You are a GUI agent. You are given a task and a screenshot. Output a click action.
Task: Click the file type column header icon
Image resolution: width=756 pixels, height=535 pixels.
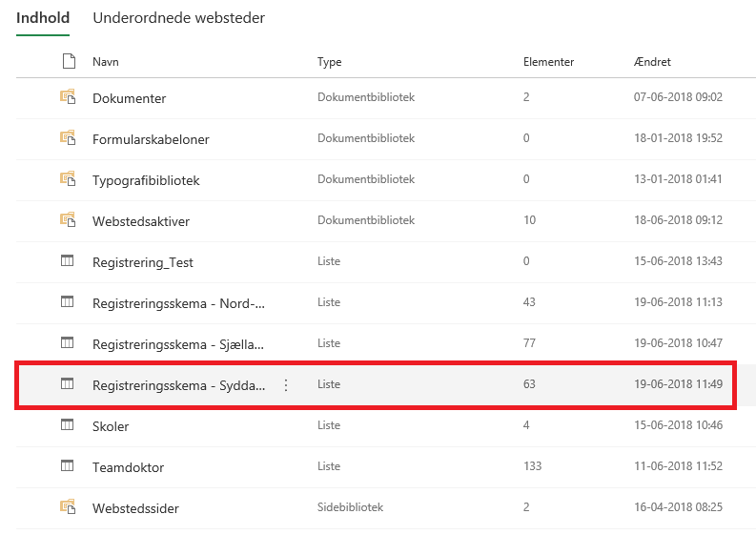pos(68,62)
